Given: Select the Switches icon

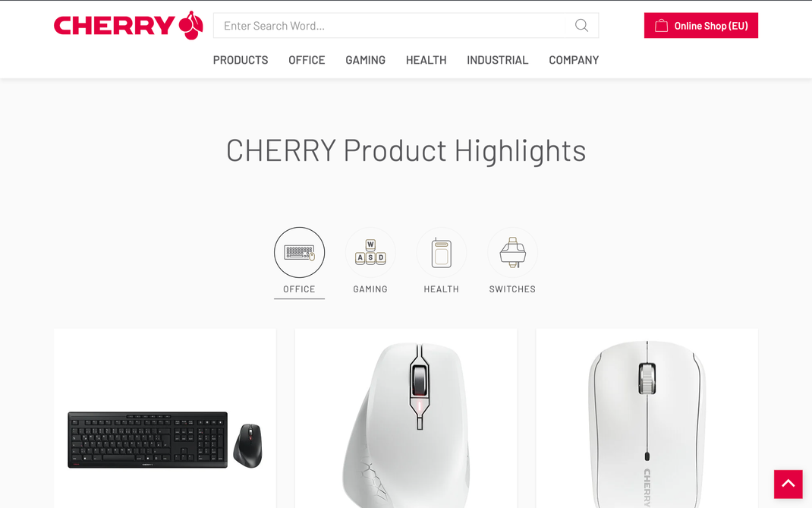Looking at the screenshot, I should pos(512,252).
